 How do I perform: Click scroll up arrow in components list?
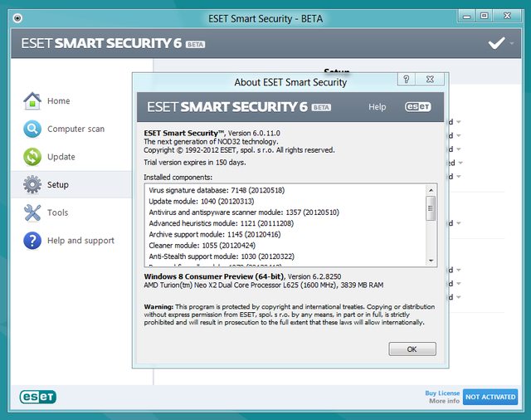click(431, 190)
